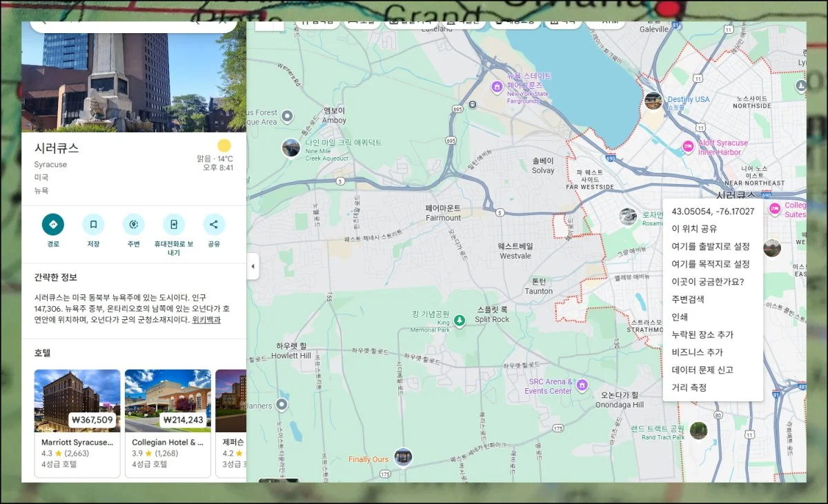The width and height of the screenshot is (828, 504).
Task: Copy coordinates 43.05054, -76.17027 from context menu
Action: [x=713, y=211]
